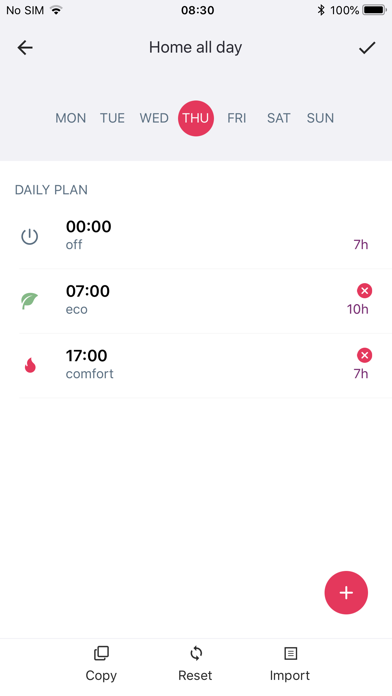Delete the 07:00 eco entry
The width and height of the screenshot is (392, 696).
[364, 291]
